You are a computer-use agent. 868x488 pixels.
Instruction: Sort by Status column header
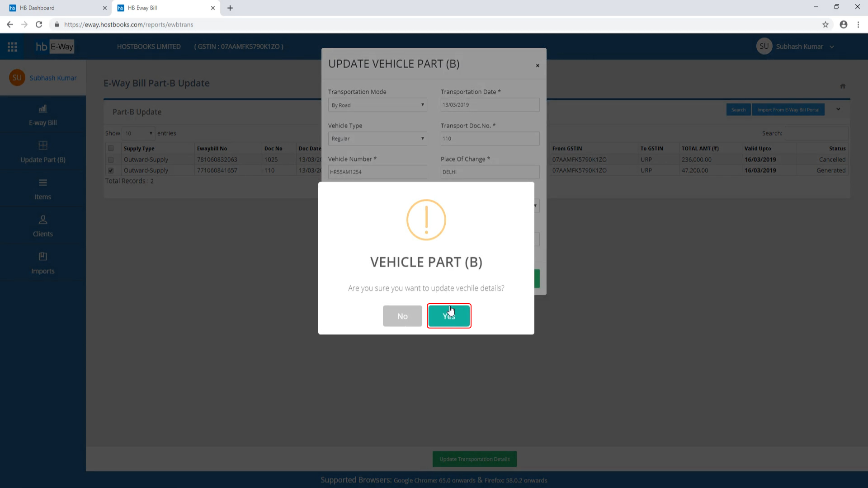(837, 148)
